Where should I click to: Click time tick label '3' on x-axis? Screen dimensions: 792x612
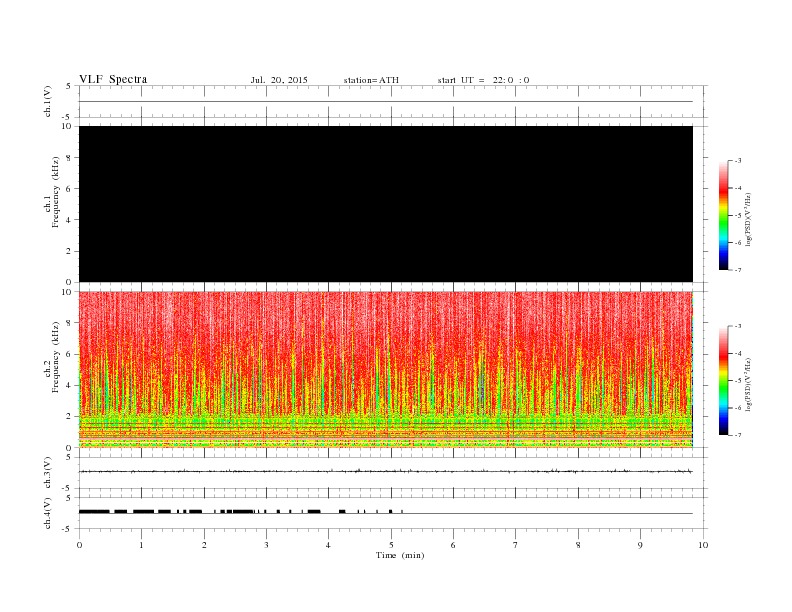point(266,545)
